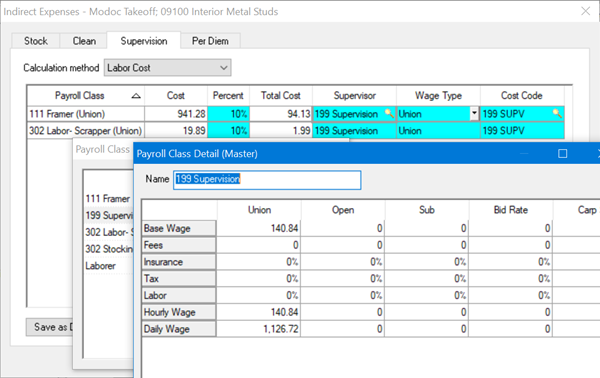The height and width of the screenshot is (378, 600).
Task: Select 302 Labor- item in Payroll Class list
Action: tap(108, 232)
